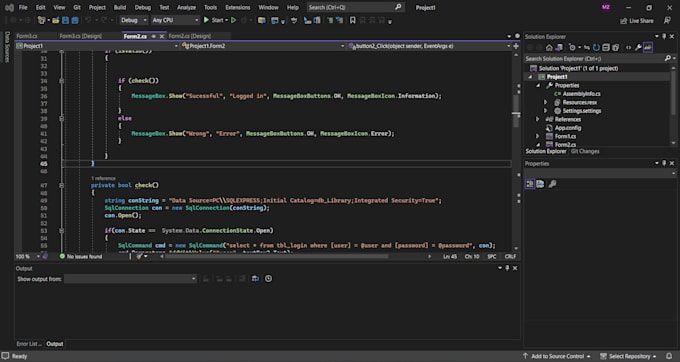Click Alphabetical sort icon in Properties panel
This screenshot has width=680, height=362.
(x=540, y=184)
